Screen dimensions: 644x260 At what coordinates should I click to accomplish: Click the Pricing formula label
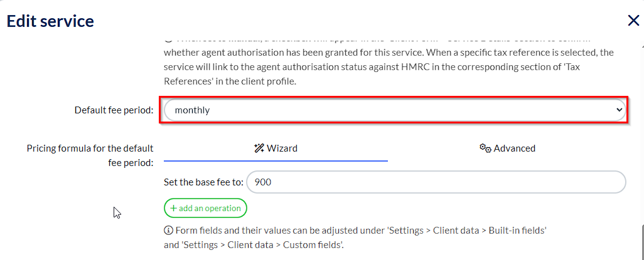coord(90,155)
